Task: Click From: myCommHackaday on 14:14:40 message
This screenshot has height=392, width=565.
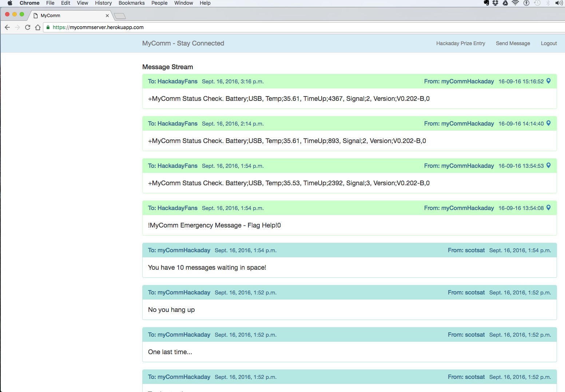Action: pyautogui.click(x=459, y=123)
